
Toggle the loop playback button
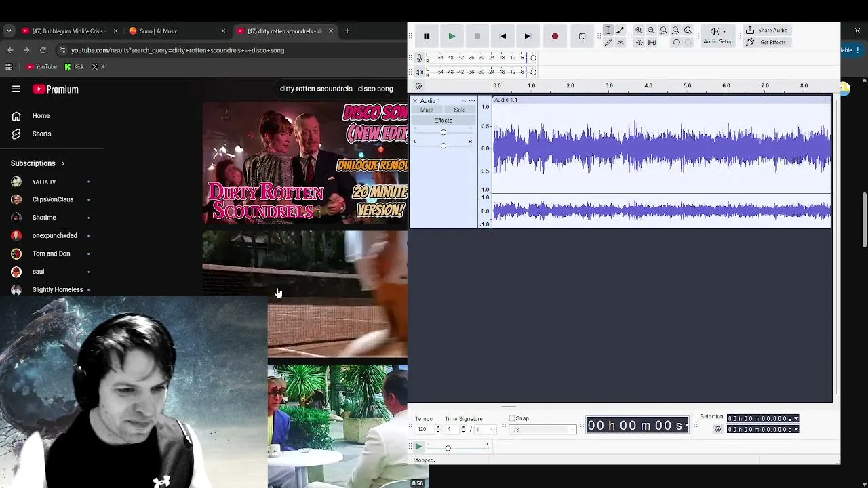point(582,37)
